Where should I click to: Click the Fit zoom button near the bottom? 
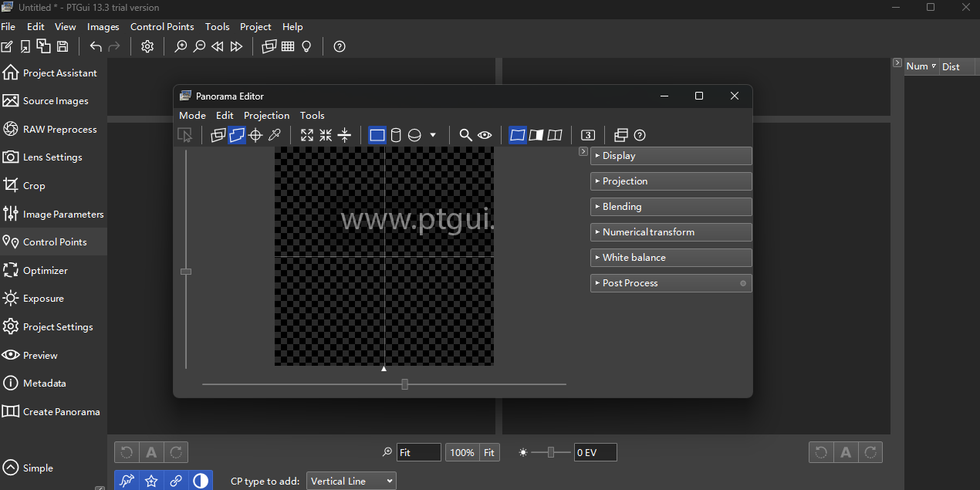click(489, 452)
